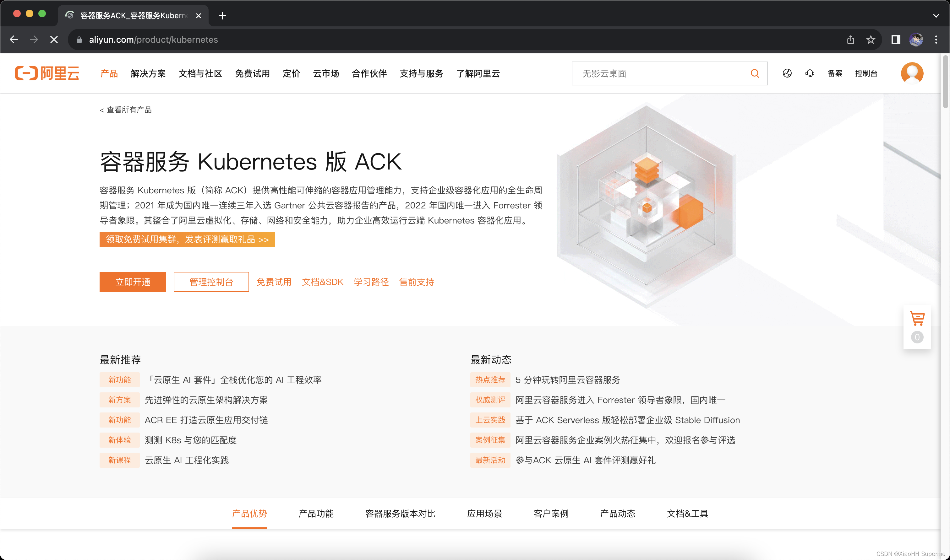Click the lock site info icon
Screen dimensions: 950x560
(x=79, y=40)
